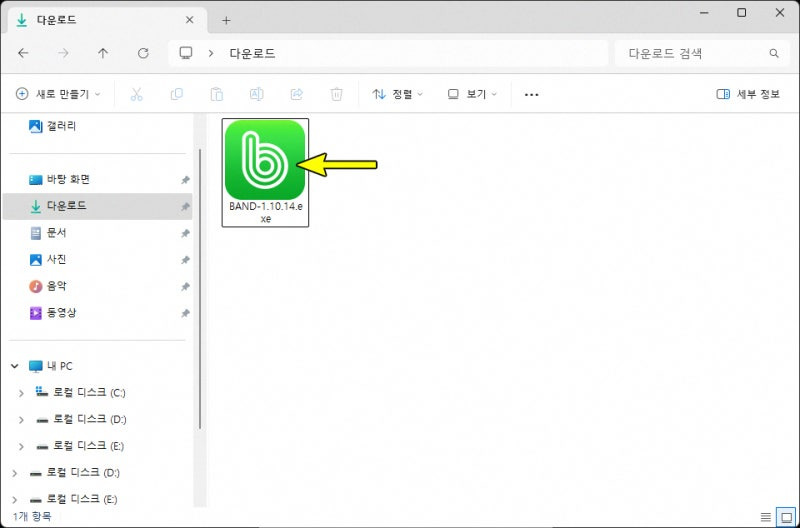Click the Copy icon in toolbar
Viewport: 800px width, 528px height.
[x=177, y=94]
